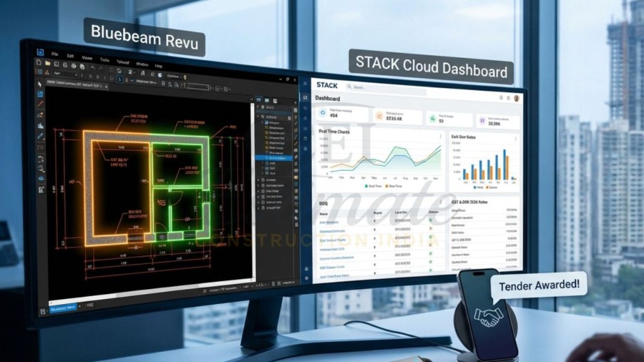
Task: Toggle the orange series legend on Real Time Charts
Action: (x=389, y=186)
